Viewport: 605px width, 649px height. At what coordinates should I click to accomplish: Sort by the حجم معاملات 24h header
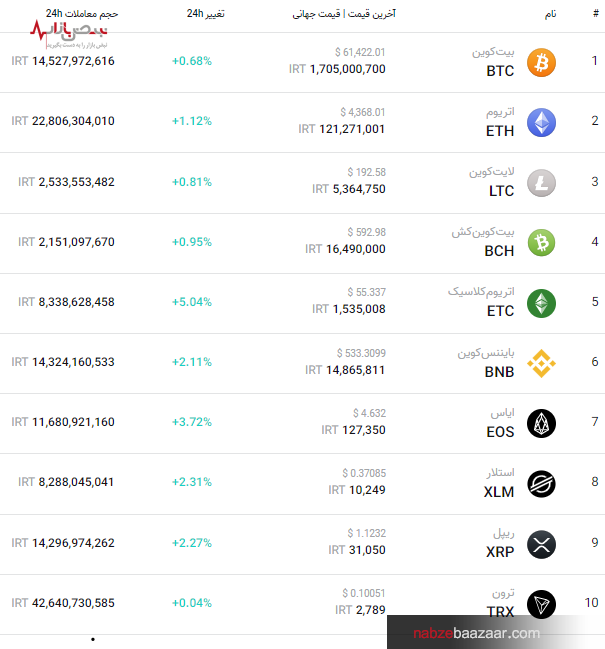click(x=82, y=15)
